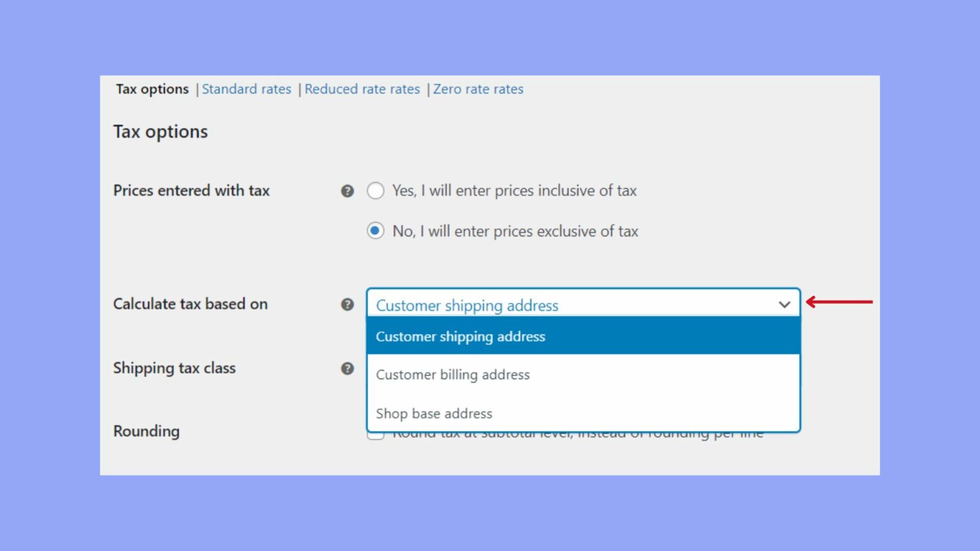Click the help icon beside "Prices entered with tax"
The height and width of the screenshot is (551, 980).
pyautogui.click(x=348, y=191)
